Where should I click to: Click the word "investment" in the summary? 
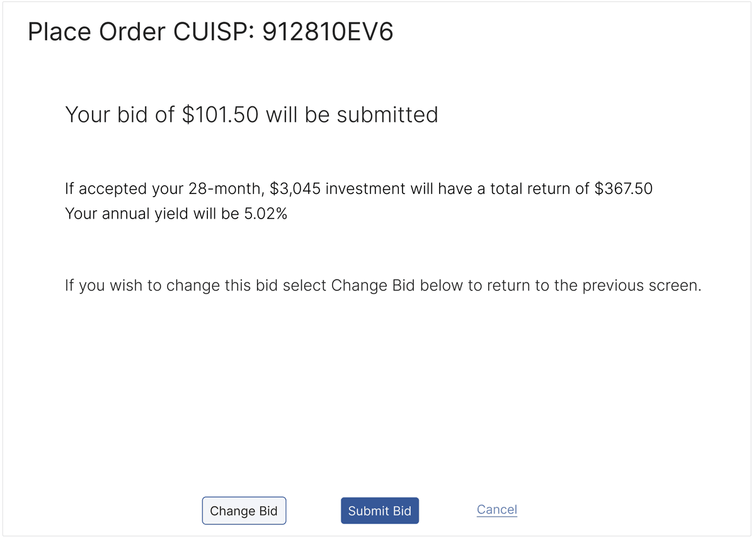(365, 188)
